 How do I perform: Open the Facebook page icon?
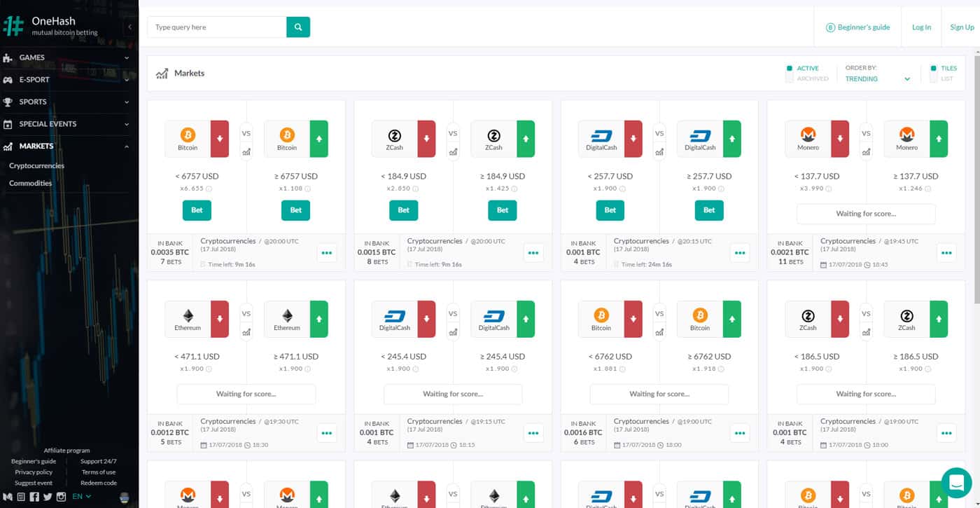click(34, 497)
